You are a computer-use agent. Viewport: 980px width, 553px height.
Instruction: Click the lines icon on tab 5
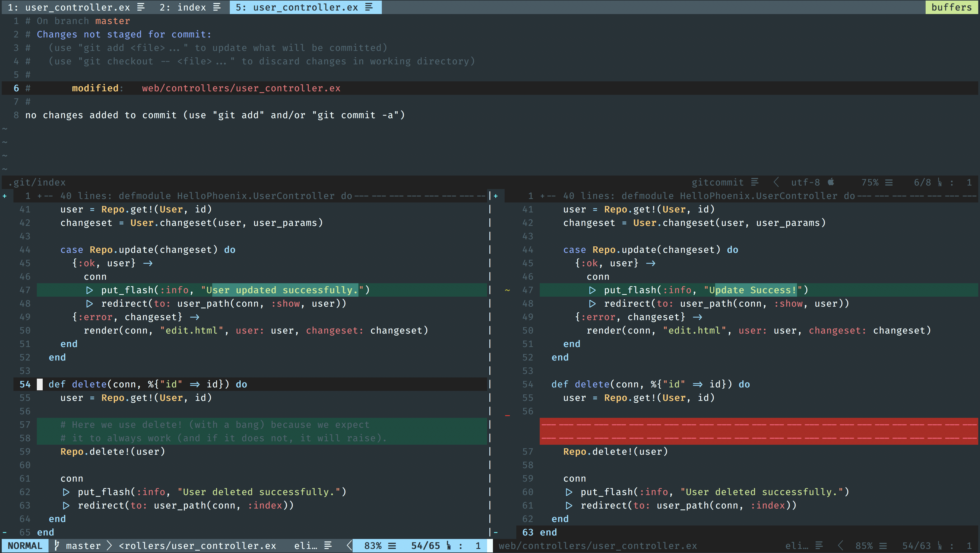(x=369, y=7)
